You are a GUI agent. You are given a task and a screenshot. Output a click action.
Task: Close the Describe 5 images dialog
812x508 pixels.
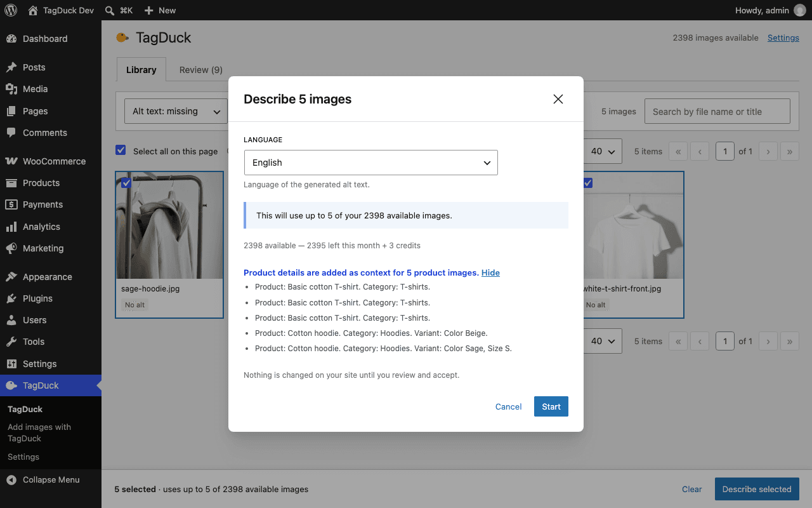point(558,99)
